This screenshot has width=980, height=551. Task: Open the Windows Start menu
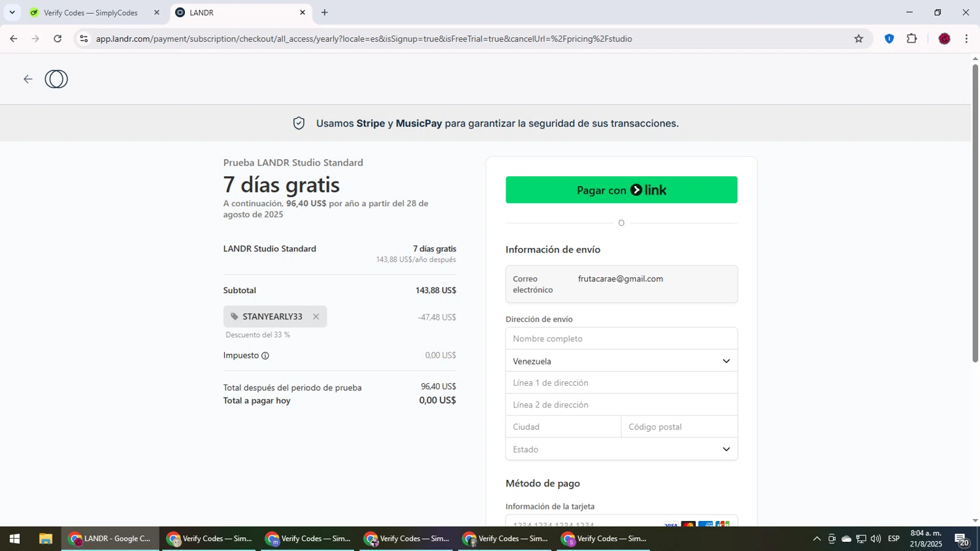(14, 539)
